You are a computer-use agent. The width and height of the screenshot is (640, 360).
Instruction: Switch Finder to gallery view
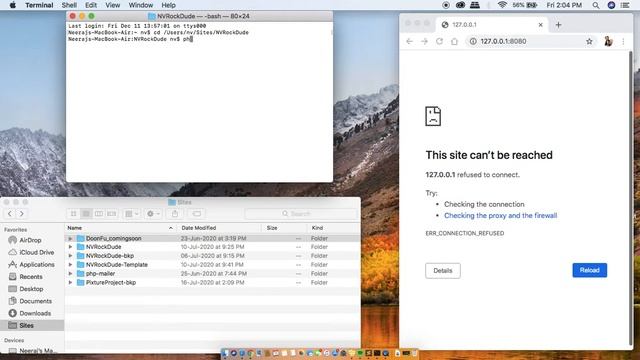111,213
